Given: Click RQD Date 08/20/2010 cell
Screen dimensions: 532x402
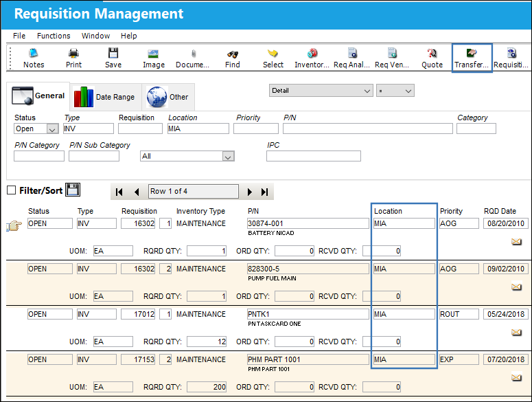Looking at the screenshot, I should [505, 223].
